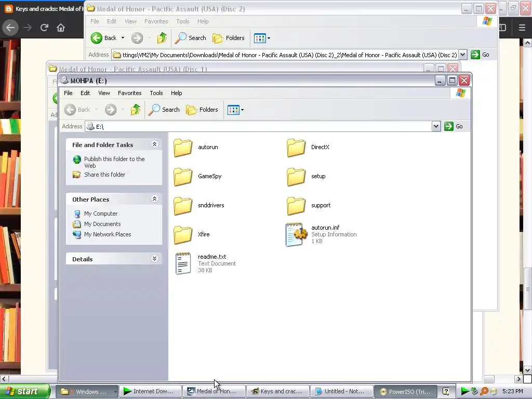The width and height of the screenshot is (532, 399).
Task: Open View menu in MOHPA window
Action: pos(104,93)
